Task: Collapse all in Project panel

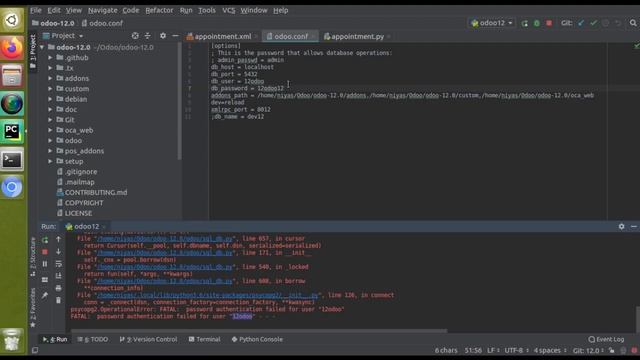Action: (x=147, y=36)
